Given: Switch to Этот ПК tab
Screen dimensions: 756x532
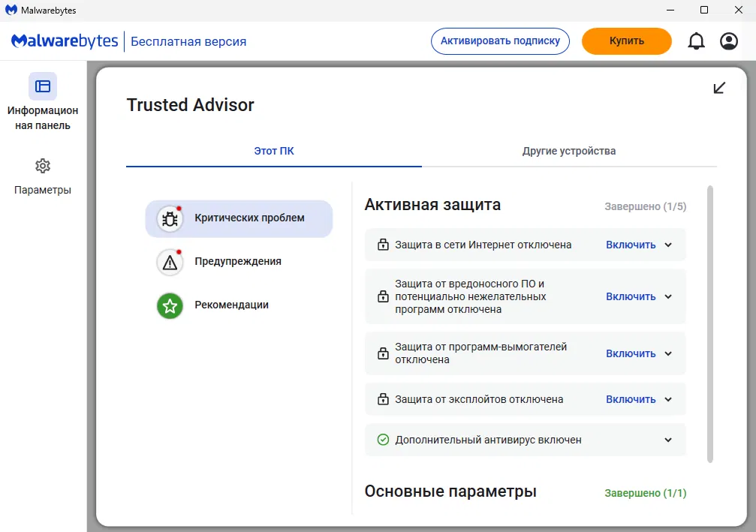Looking at the screenshot, I should point(274,151).
